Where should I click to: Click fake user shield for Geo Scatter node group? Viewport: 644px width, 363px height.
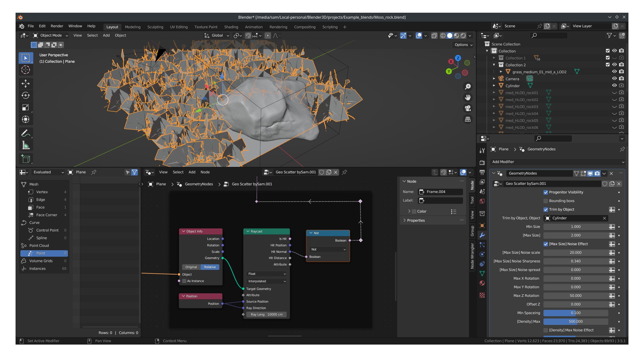coord(322,172)
